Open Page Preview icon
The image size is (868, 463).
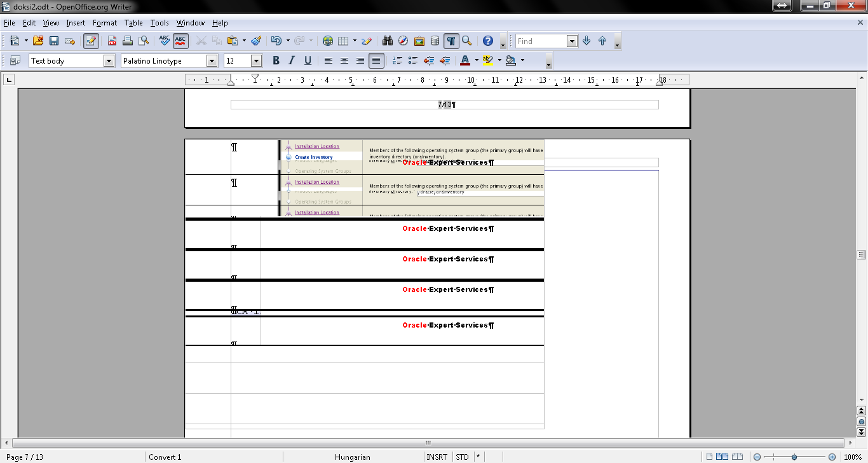[x=144, y=41]
